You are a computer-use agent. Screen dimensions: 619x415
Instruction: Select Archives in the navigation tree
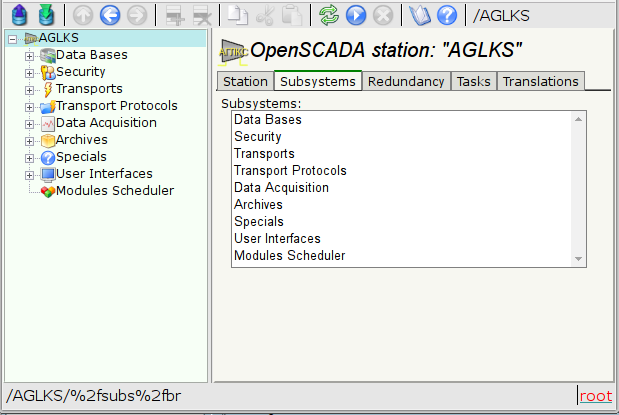point(81,140)
